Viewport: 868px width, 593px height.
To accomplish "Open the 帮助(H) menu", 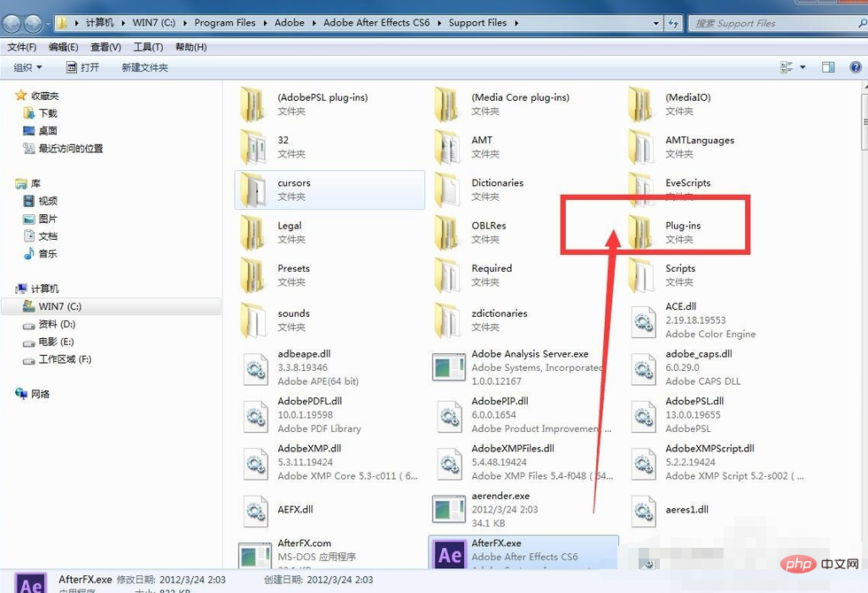I will [191, 47].
